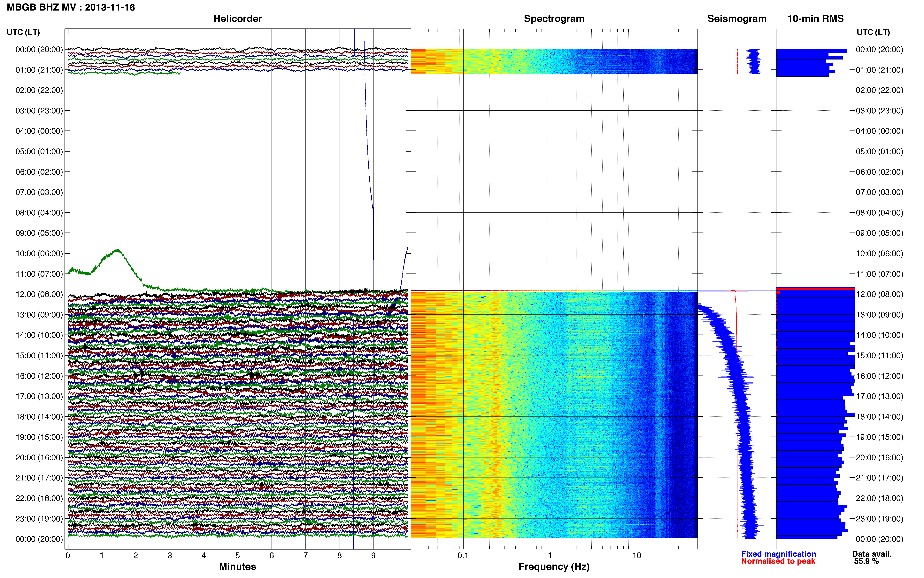This screenshot has width=924, height=578.
Task: Click the red Normalised to peak legend
Action: 778,561
